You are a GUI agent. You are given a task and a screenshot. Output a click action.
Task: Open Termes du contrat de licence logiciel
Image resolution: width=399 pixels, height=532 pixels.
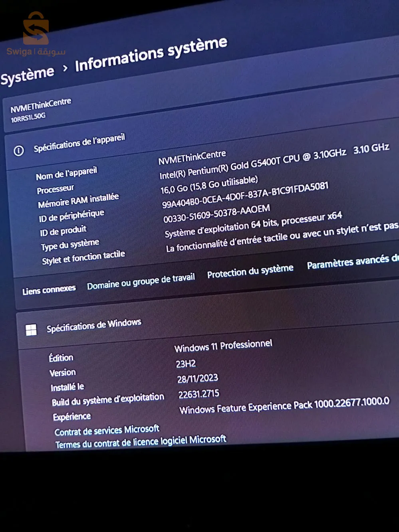141,442
